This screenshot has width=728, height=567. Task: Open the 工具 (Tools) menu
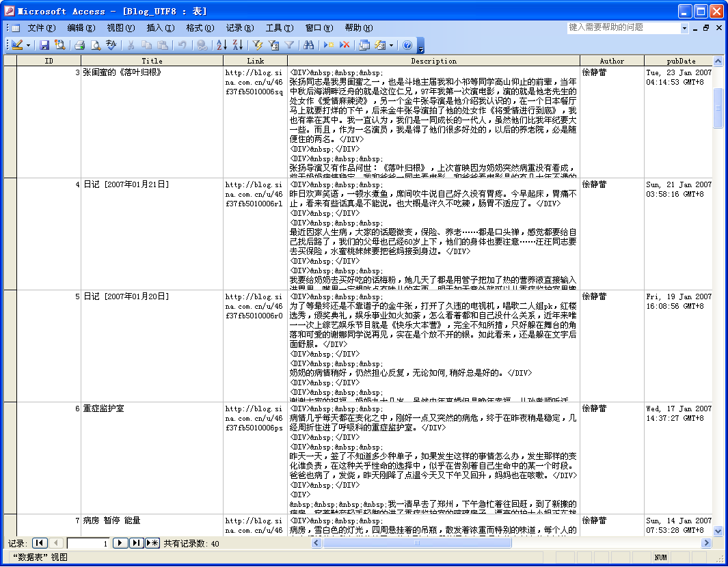click(x=279, y=28)
